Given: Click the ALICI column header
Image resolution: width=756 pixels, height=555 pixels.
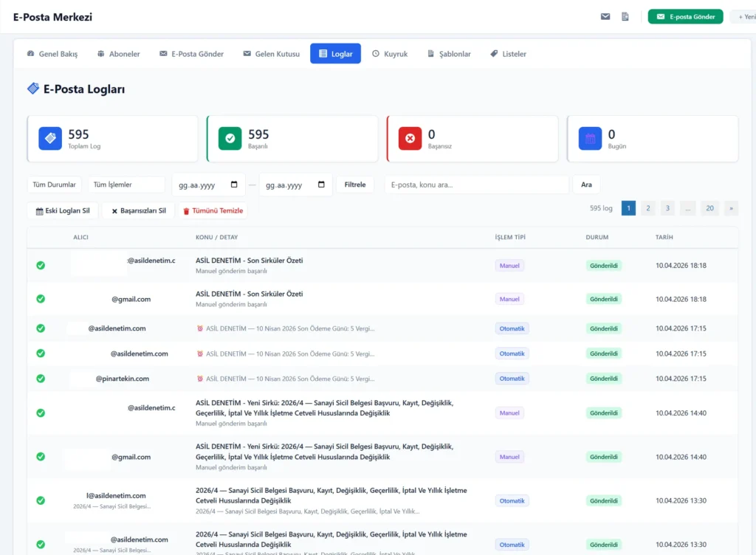Looking at the screenshot, I should (x=80, y=237).
